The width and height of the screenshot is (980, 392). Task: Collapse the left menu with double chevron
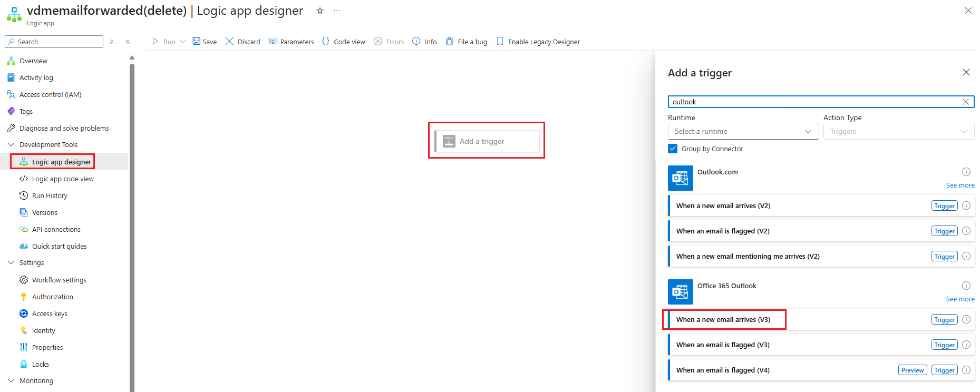click(x=128, y=42)
